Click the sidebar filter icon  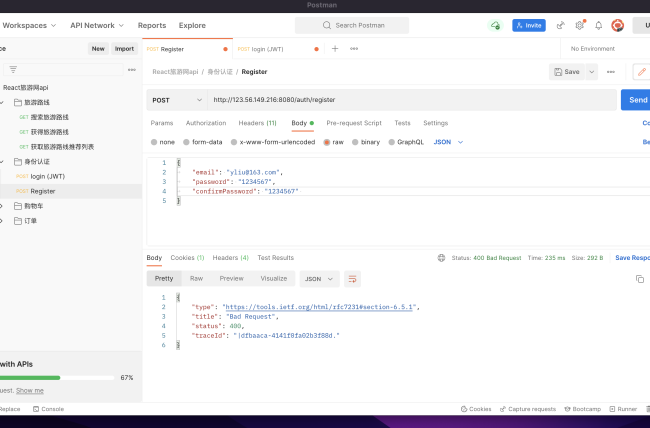[13, 69]
